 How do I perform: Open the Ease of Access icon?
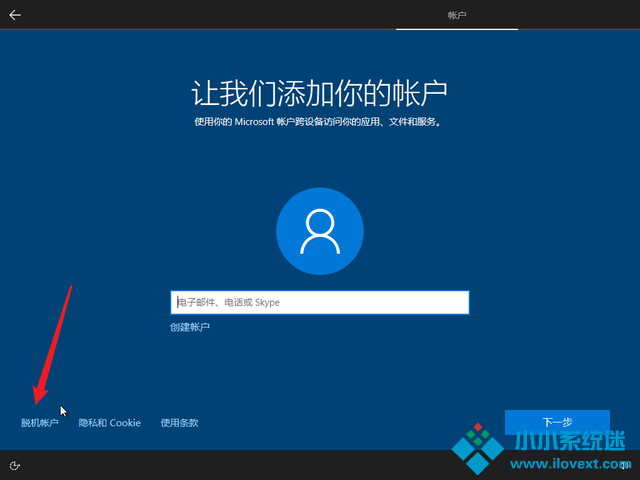pos(14,466)
